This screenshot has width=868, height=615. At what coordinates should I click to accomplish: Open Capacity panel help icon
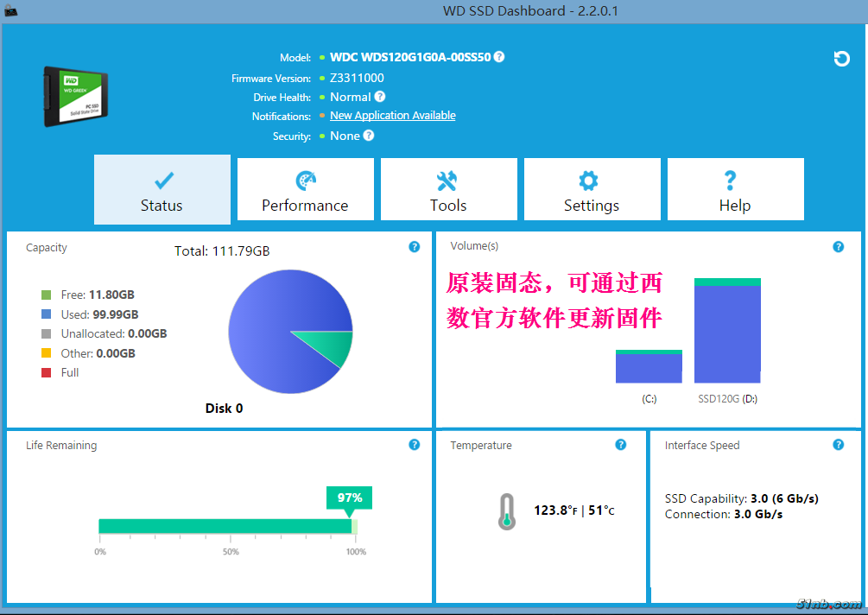(415, 247)
